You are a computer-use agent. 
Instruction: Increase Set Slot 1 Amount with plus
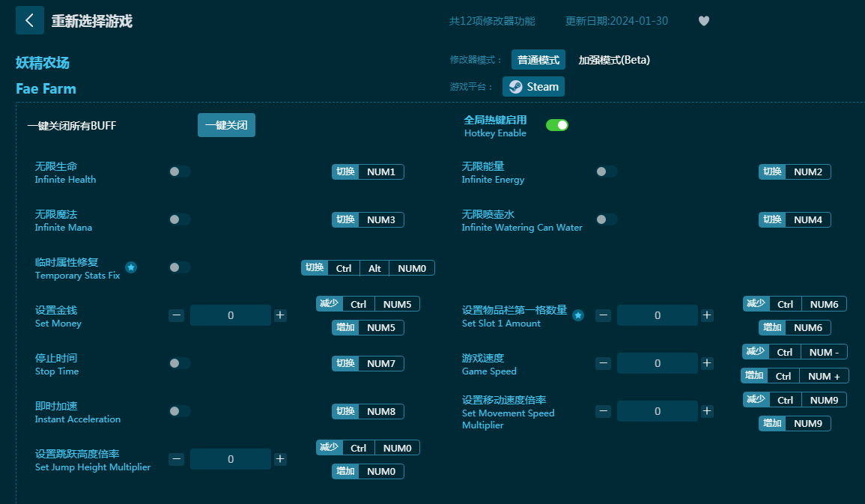point(707,315)
